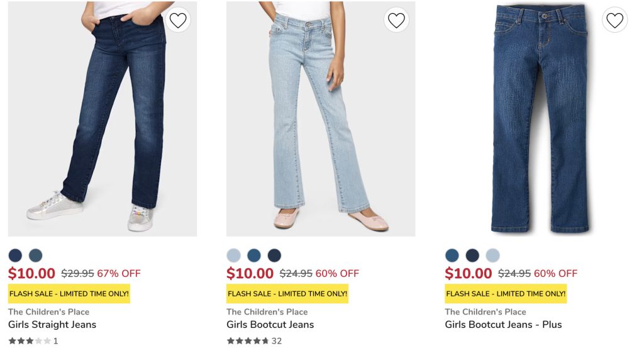
Task: Save Girls Bootcut Jeans - Plus to wishlist
Action: 614,21
